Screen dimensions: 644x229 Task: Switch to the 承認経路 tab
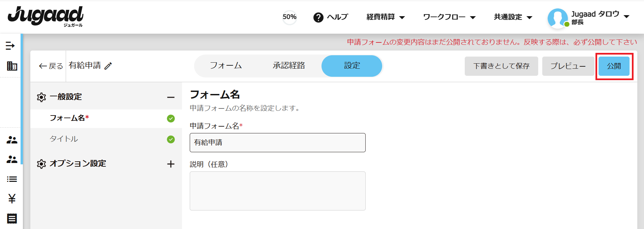[289, 66]
